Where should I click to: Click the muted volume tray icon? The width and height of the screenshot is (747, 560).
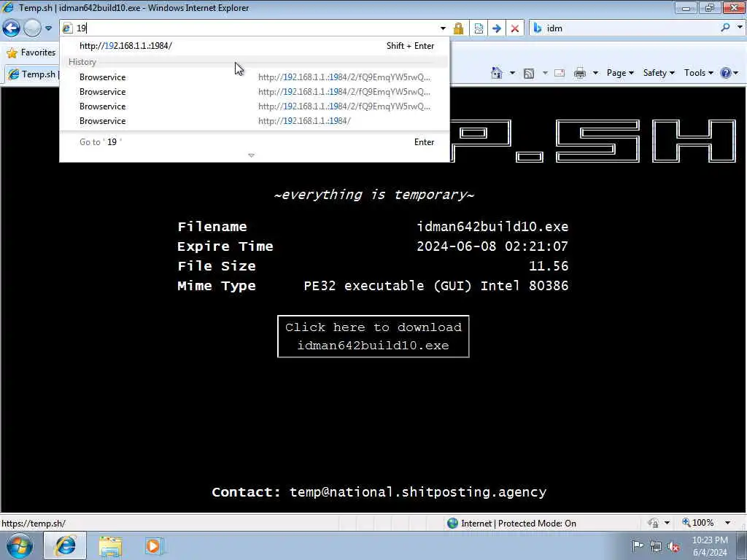(x=673, y=547)
